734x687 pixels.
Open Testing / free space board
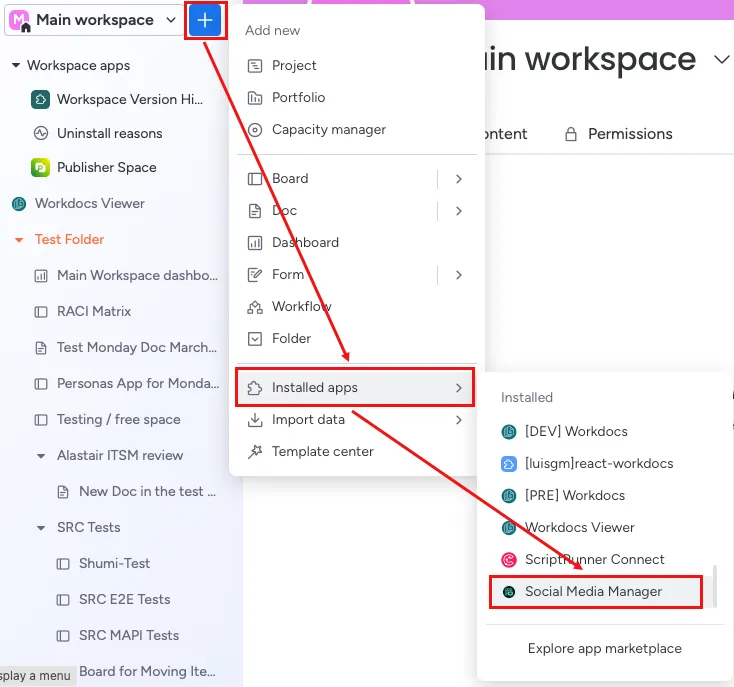tap(107, 420)
